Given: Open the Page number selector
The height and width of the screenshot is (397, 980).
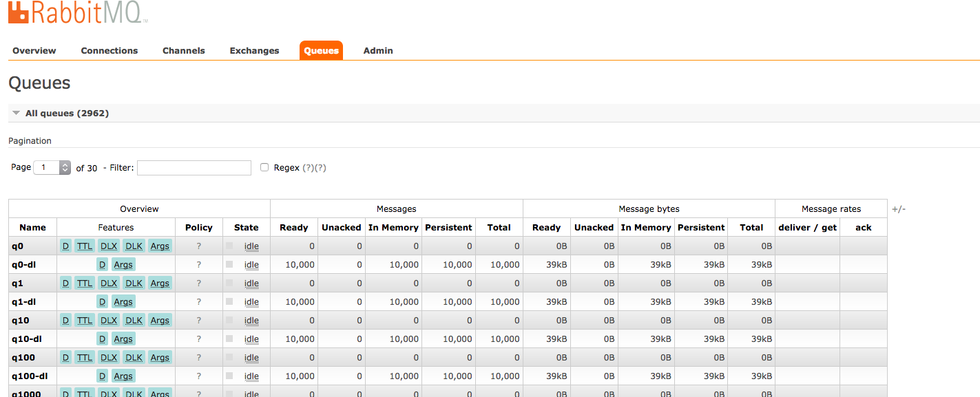Looking at the screenshot, I should [48, 167].
